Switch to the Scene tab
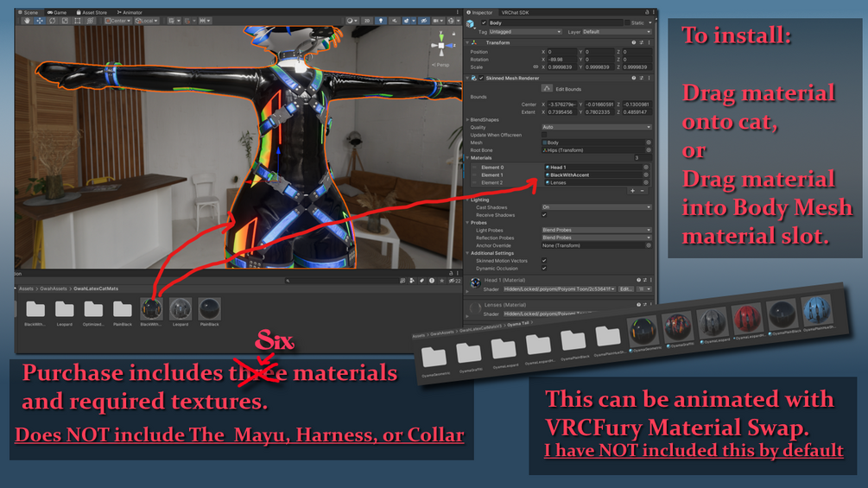This screenshot has height=488, width=868. tap(29, 12)
